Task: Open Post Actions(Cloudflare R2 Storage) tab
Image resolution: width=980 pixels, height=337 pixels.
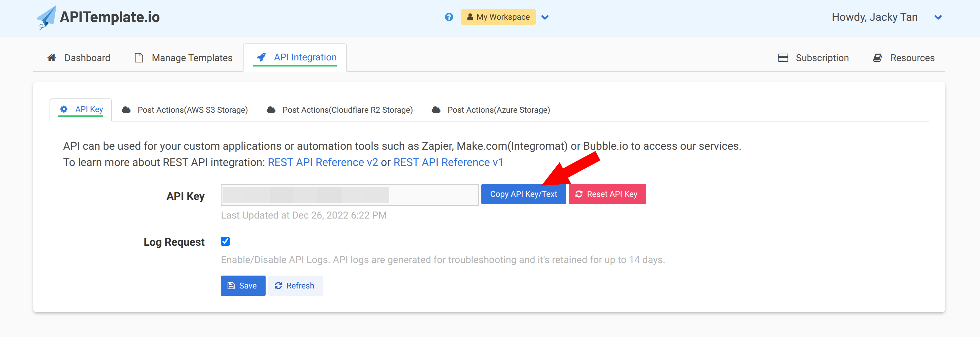Action: click(347, 110)
